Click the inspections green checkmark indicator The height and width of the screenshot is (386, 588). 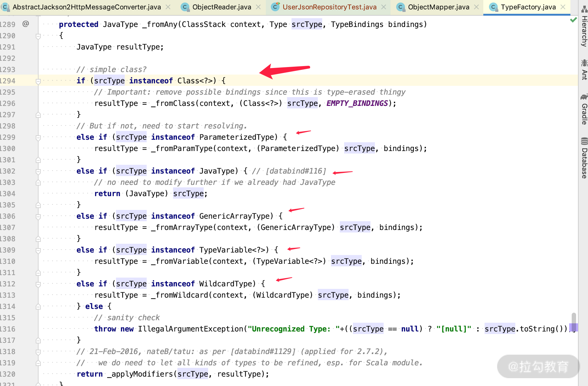[x=574, y=19]
